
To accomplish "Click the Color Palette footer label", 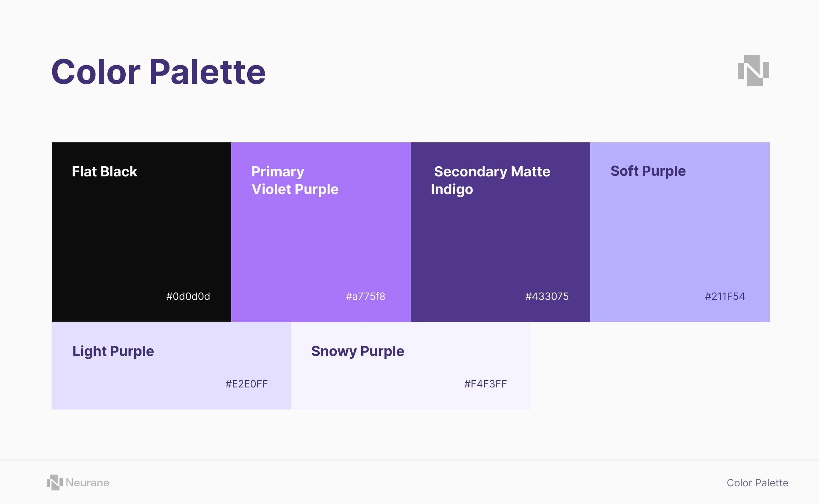I will [757, 483].
